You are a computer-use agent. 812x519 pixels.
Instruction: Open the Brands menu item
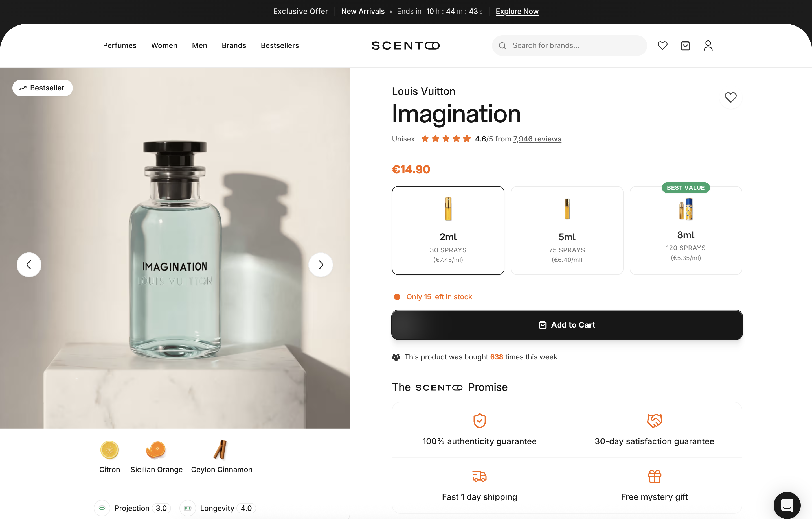click(x=234, y=45)
